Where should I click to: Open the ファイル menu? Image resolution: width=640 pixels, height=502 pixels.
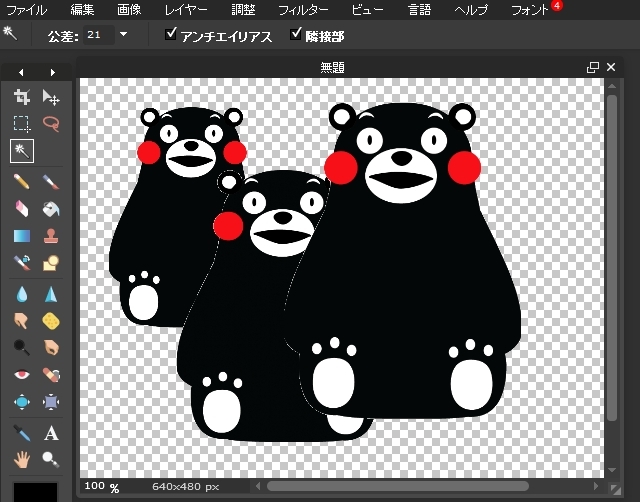27,9
